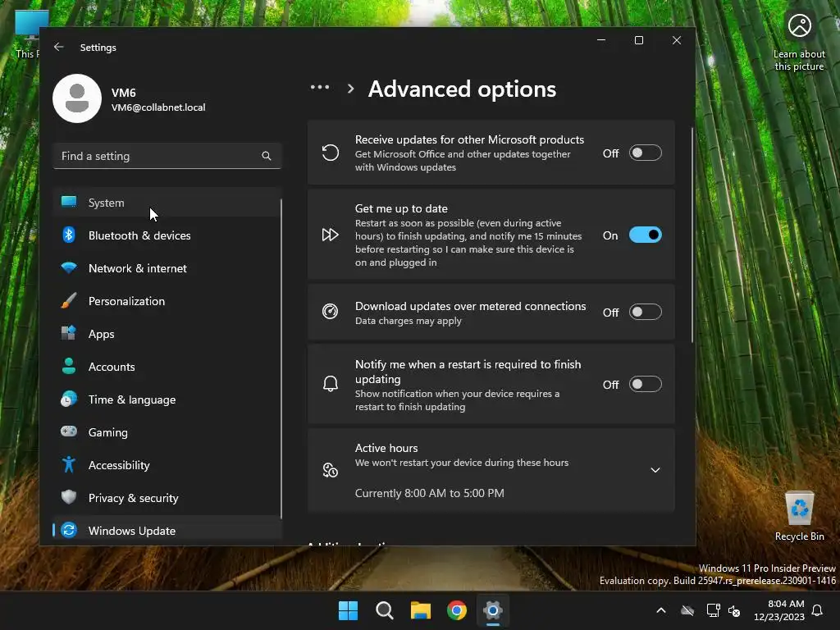840x630 pixels.
Task: Open notification bell in system tray
Action: [817, 610]
